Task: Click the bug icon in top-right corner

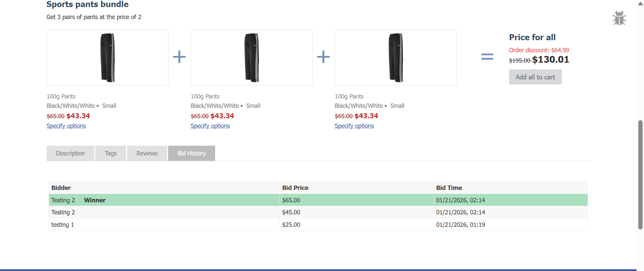Action: click(x=619, y=18)
